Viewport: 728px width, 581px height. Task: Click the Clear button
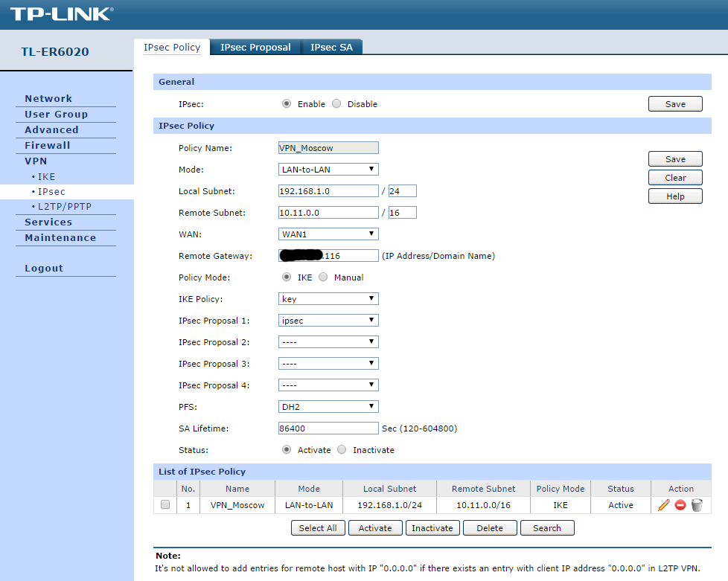click(x=675, y=178)
